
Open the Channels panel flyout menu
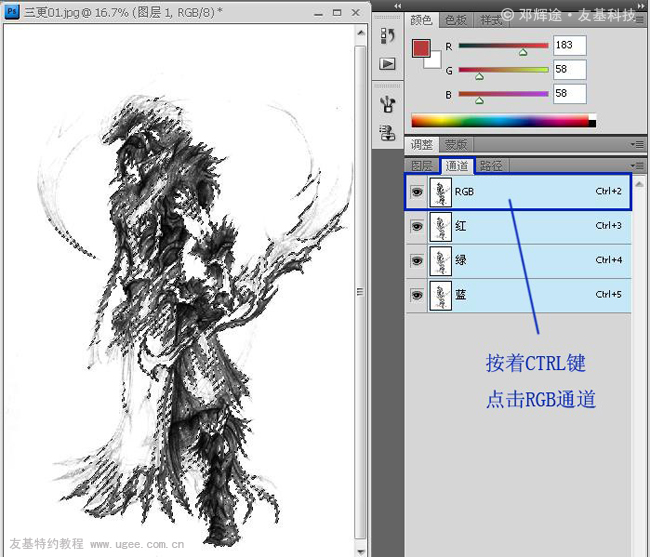(638, 166)
